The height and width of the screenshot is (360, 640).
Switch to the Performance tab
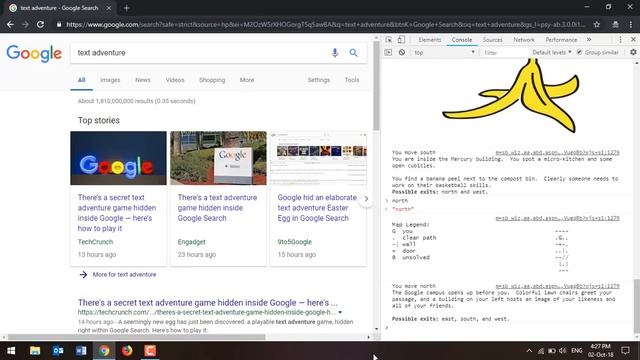(x=561, y=40)
